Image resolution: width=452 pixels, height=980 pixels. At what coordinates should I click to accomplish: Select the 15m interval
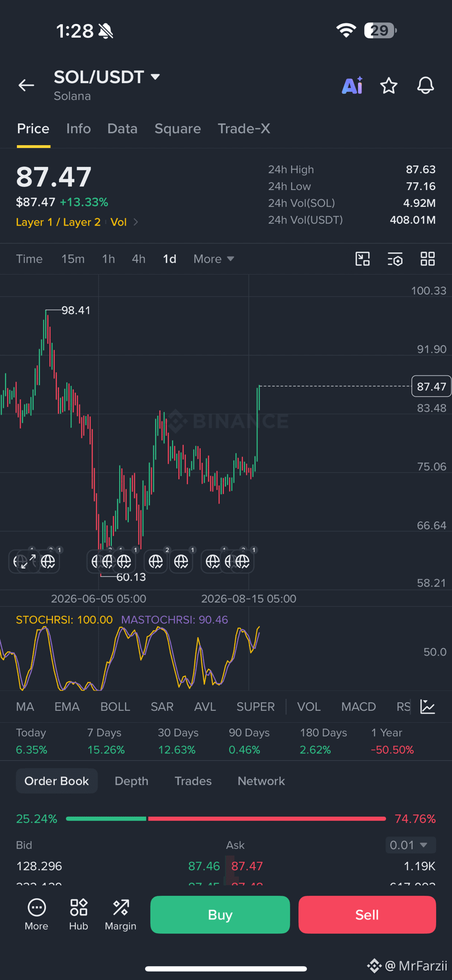pyautogui.click(x=73, y=259)
